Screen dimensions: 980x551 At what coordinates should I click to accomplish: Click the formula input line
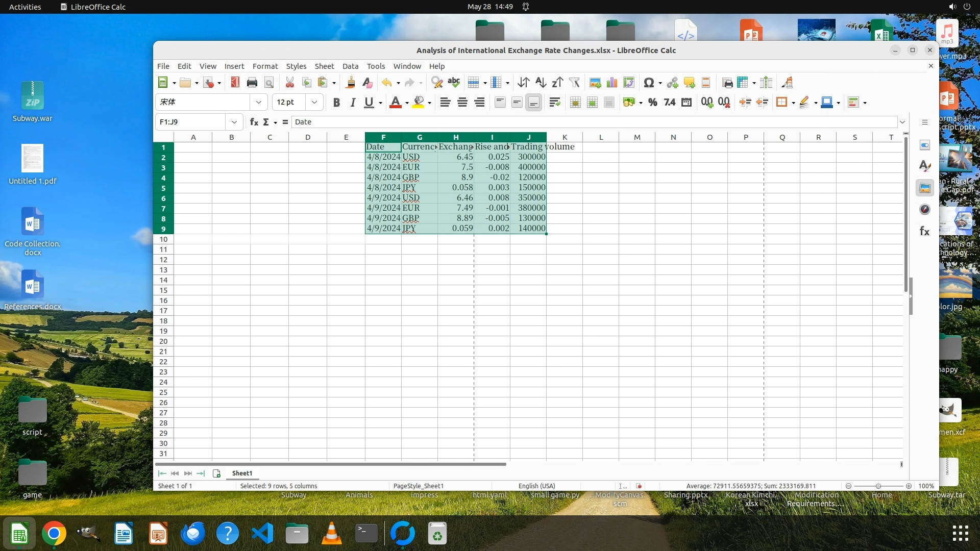[592, 122]
